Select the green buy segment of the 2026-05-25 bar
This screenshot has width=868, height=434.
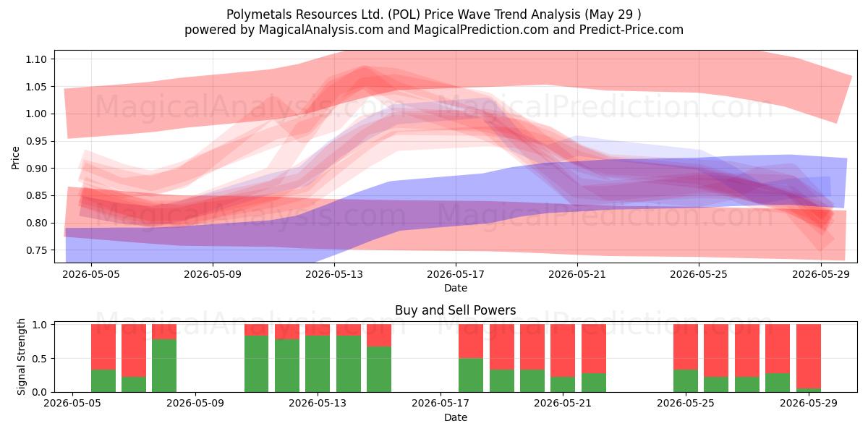[x=686, y=381]
